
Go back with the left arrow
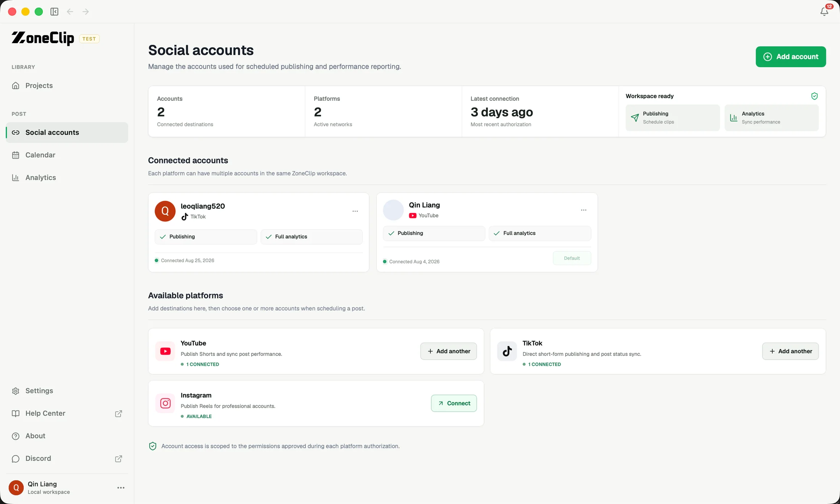(70, 12)
